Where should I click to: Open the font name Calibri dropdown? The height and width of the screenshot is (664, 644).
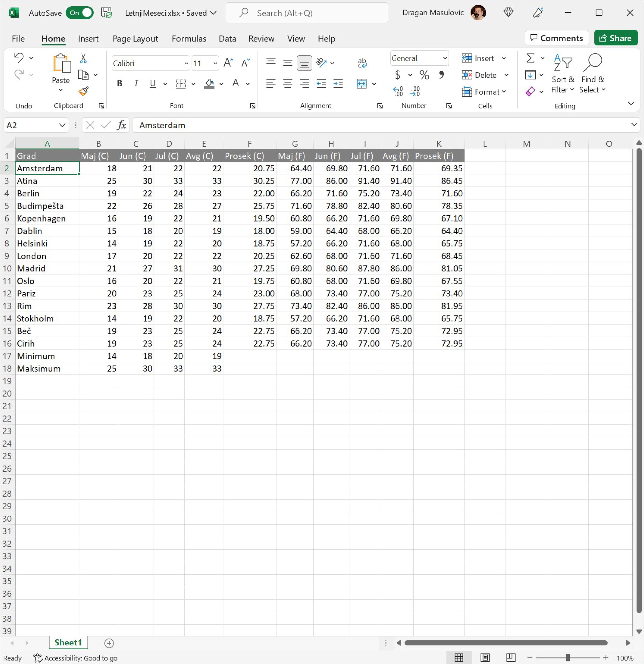[x=186, y=63]
